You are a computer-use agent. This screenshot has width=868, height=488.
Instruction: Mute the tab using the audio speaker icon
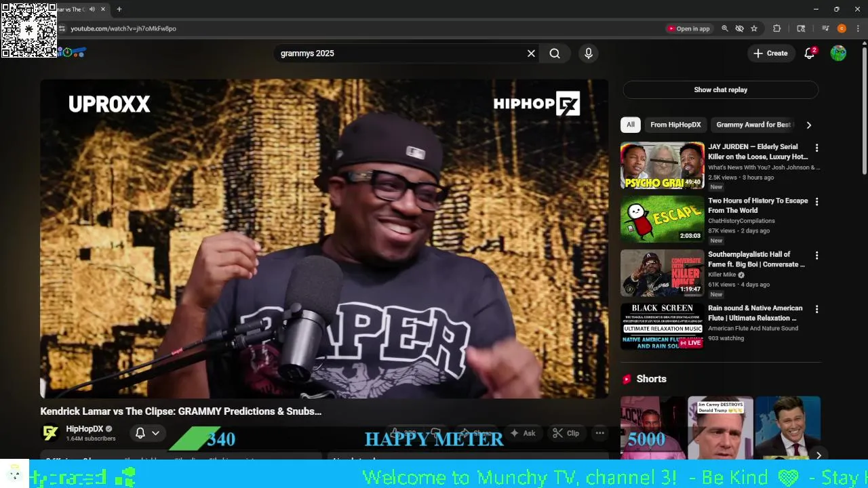(x=92, y=9)
